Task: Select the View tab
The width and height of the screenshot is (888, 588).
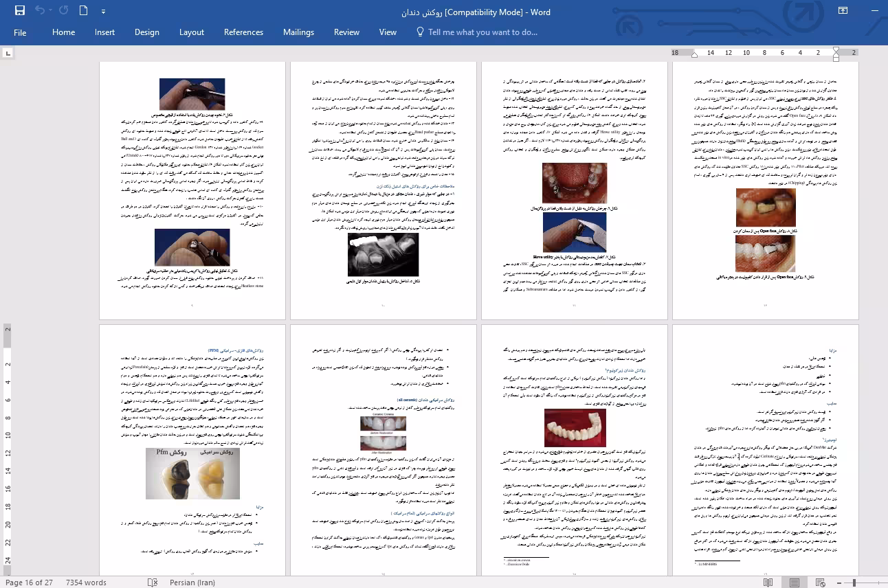Action: click(388, 32)
